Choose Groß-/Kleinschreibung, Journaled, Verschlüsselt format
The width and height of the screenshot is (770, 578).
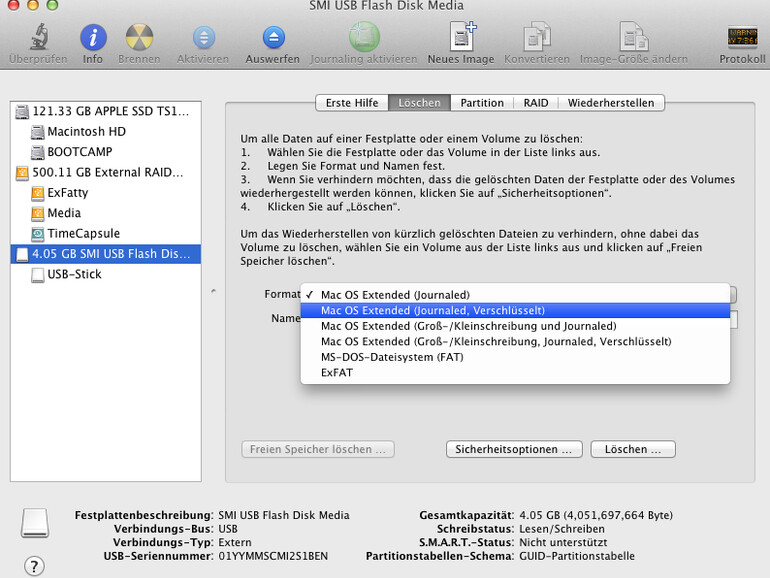[x=515, y=341]
